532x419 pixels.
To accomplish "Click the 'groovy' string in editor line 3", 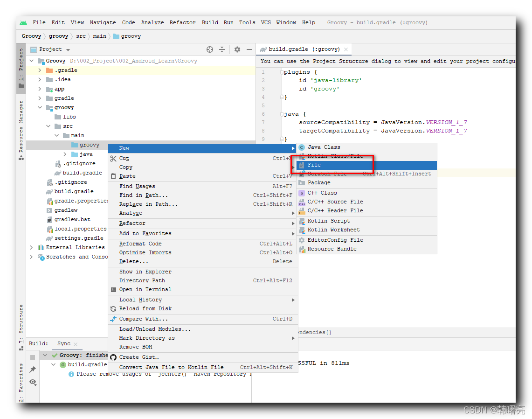I will pyautogui.click(x=325, y=89).
